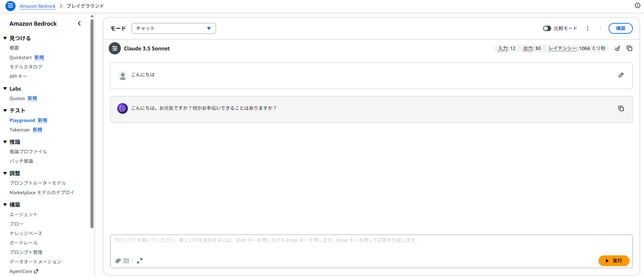
Task: Copy all chat using header copy icon
Action: coord(629,48)
